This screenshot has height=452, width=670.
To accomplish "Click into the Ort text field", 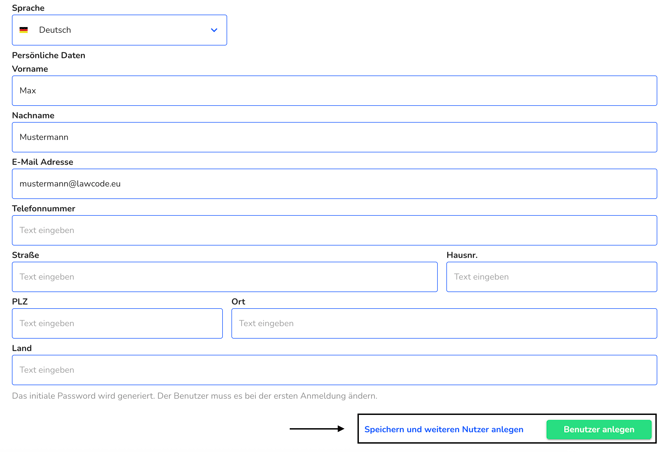I will click(x=444, y=323).
